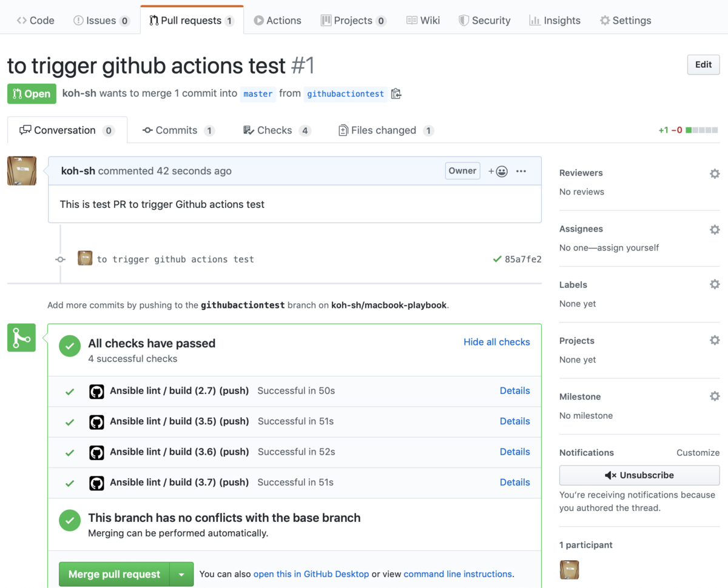Click the diffstat +1 −0 bar

(x=688, y=130)
